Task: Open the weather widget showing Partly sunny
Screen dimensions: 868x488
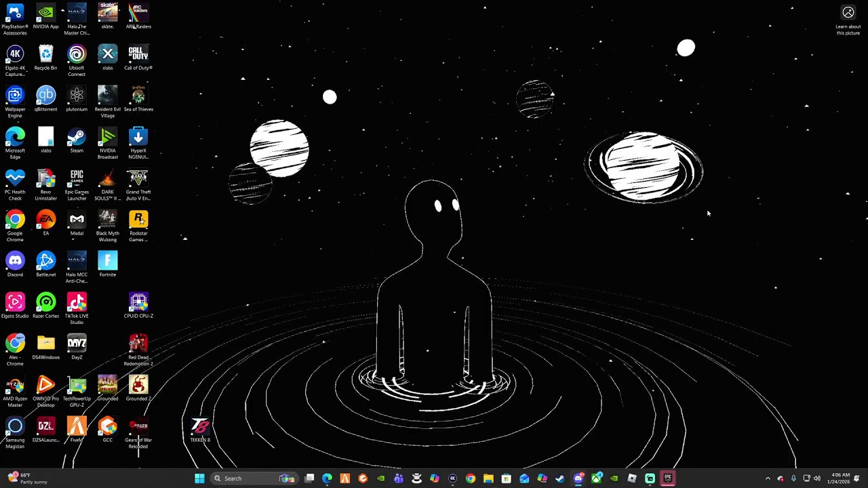Action: (27, 479)
